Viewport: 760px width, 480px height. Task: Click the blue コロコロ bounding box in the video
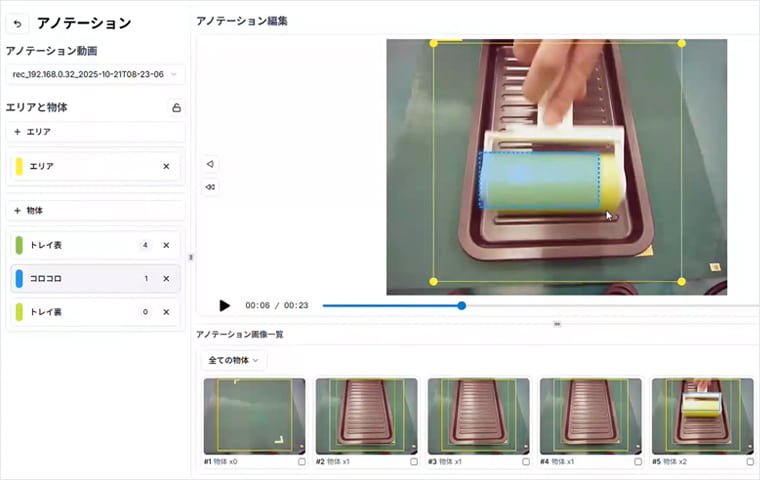(x=539, y=180)
